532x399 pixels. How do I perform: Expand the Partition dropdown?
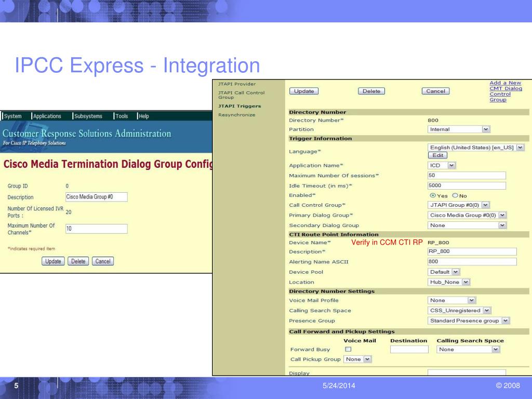pos(459,129)
